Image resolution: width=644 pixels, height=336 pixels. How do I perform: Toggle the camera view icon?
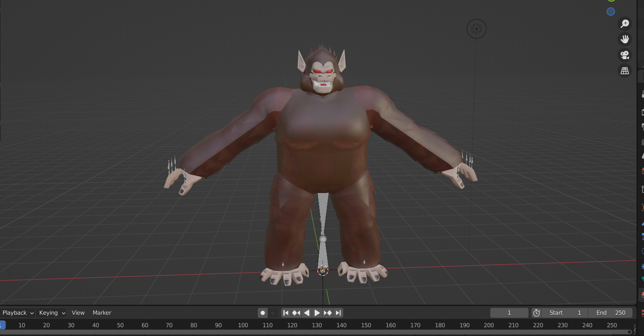coord(624,55)
